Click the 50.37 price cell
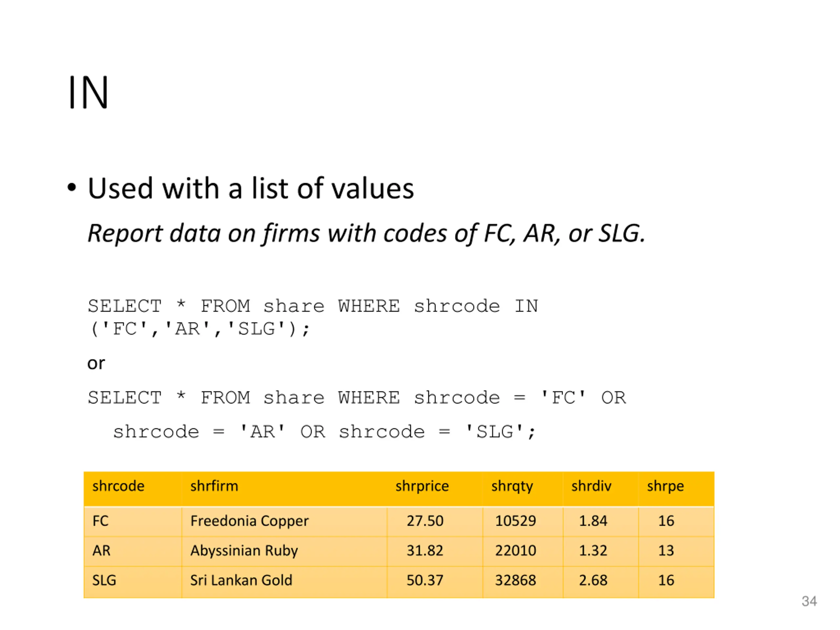Image resolution: width=840 pixels, height=630 pixels. pos(425,581)
